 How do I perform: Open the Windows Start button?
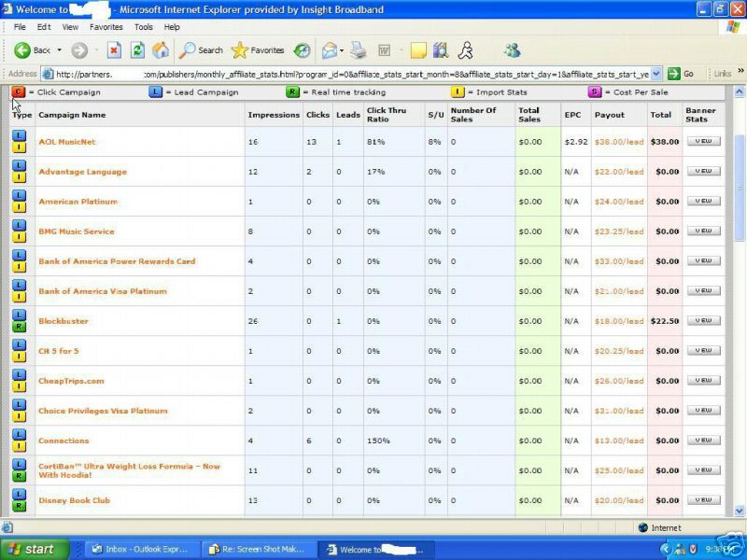[x=35, y=549]
